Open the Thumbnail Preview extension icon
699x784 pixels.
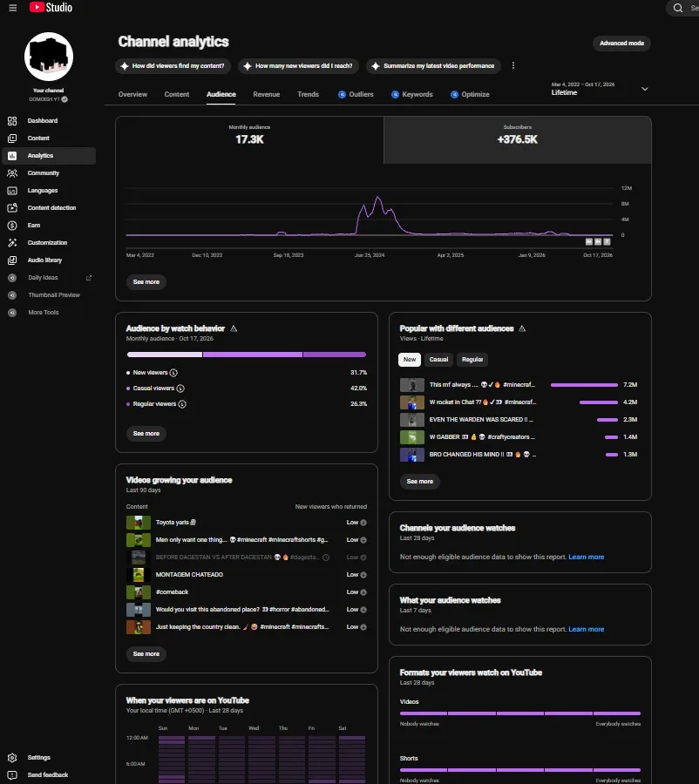[12, 295]
